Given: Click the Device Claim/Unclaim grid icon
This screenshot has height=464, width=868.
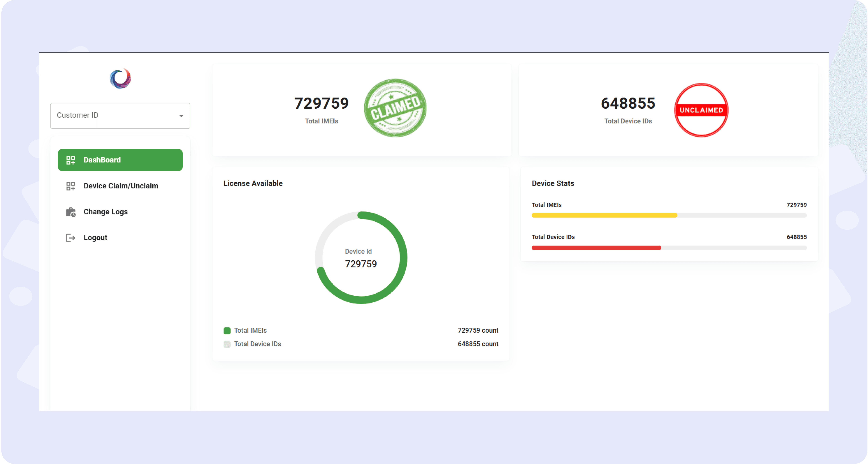Looking at the screenshot, I should tap(70, 186).
